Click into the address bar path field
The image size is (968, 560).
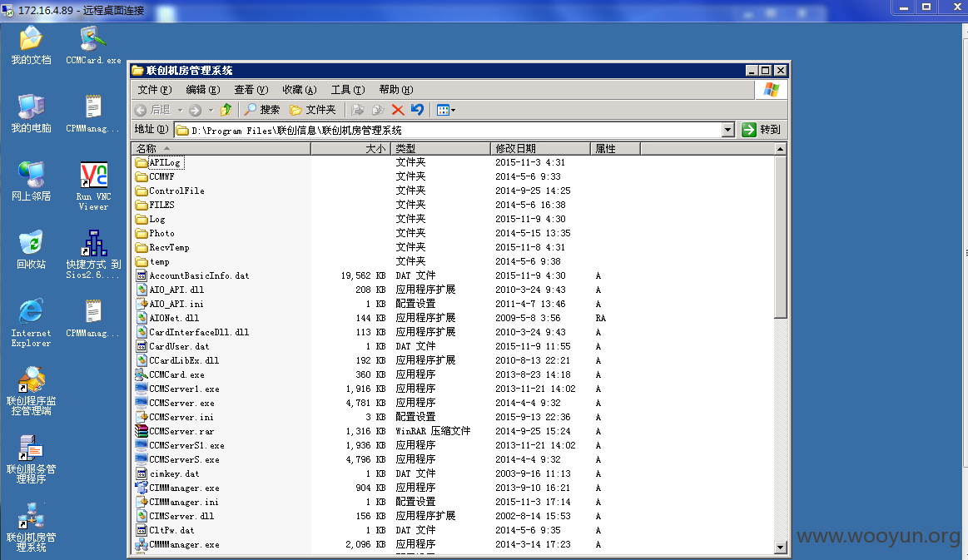tap(448, 130)
